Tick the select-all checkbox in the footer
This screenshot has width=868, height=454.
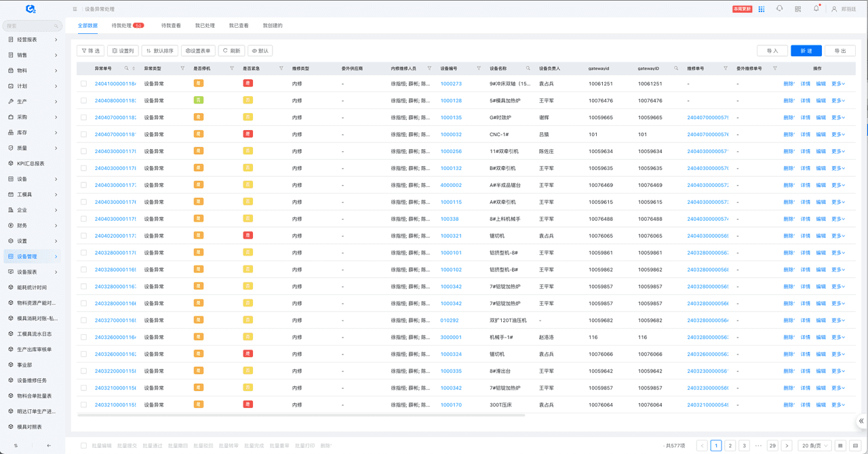click(x=83, y=446)
